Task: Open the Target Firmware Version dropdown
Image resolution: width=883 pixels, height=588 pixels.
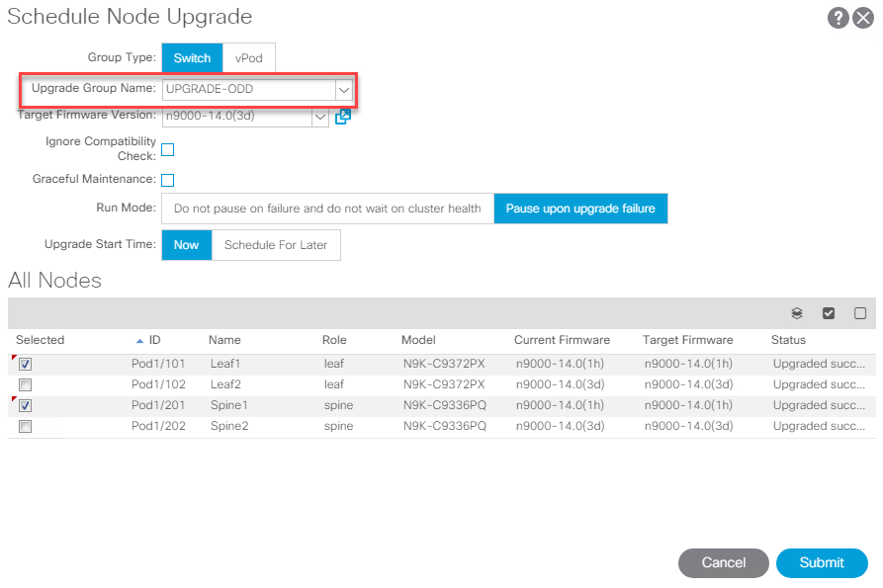Action: pyautogui.click(x=320, y=117)
